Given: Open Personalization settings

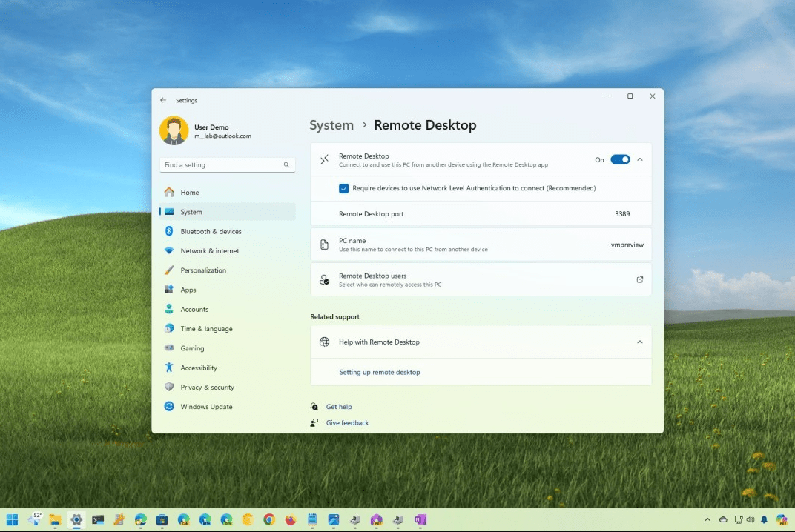Looking at the screenshot, I should (227, 270).
